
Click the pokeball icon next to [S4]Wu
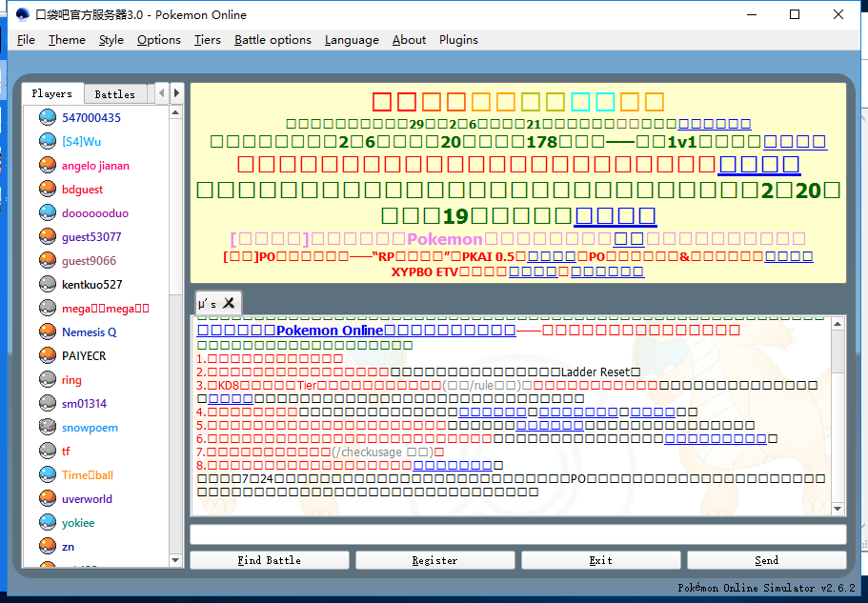click(x=48, y=141)
